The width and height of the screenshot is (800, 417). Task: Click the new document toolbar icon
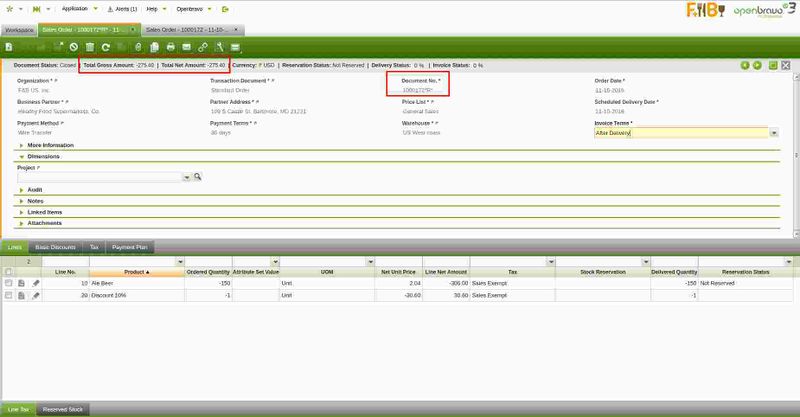8,47
